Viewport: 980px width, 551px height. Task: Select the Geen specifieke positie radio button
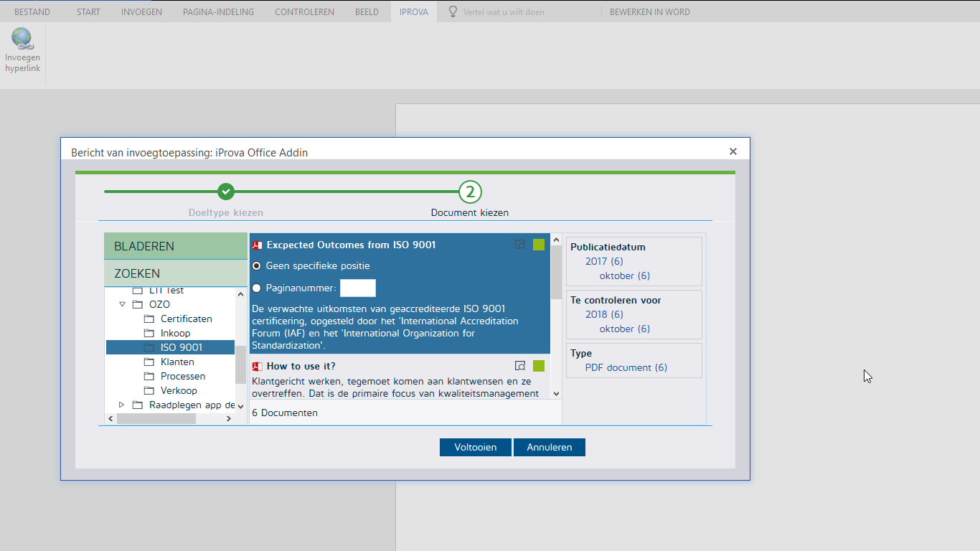257,266
